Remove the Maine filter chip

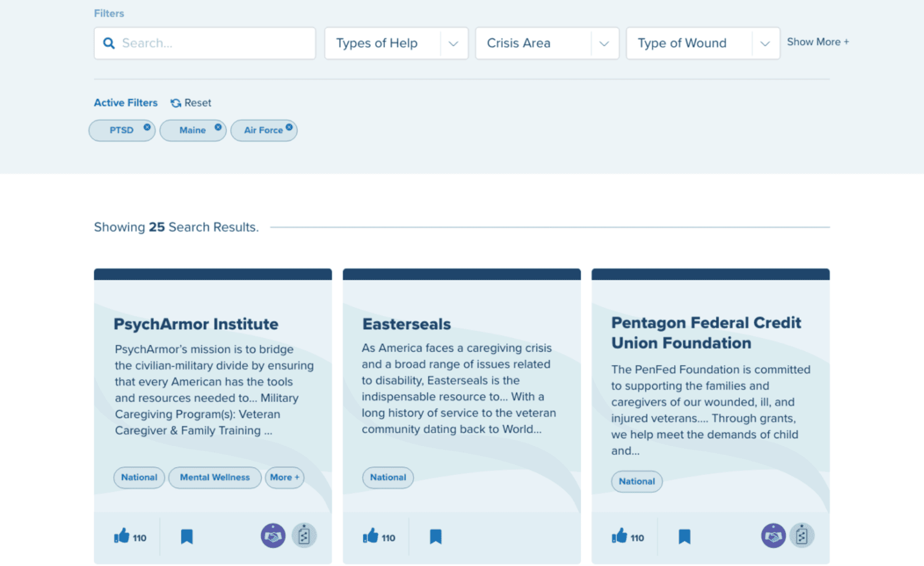click(218, 127)
